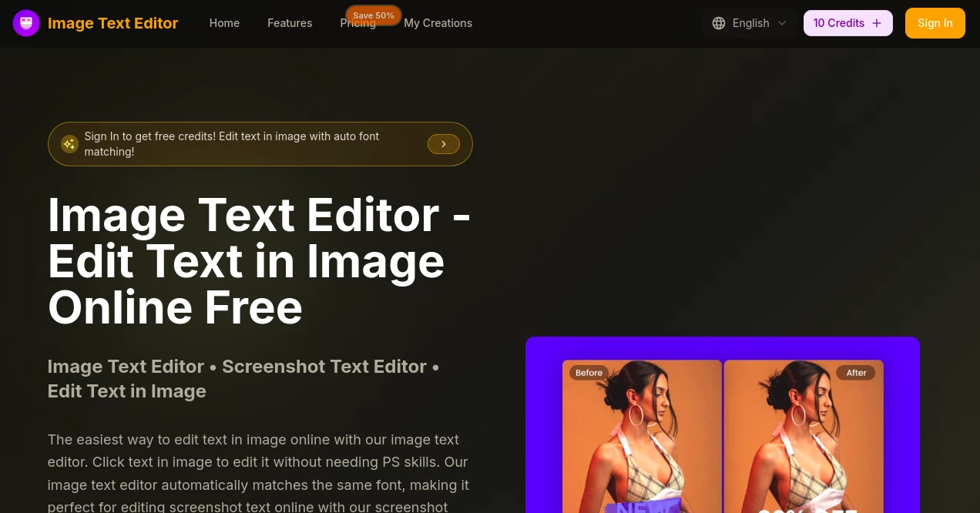
Task: Click the After label on the demo image
Action: point(856,372)
